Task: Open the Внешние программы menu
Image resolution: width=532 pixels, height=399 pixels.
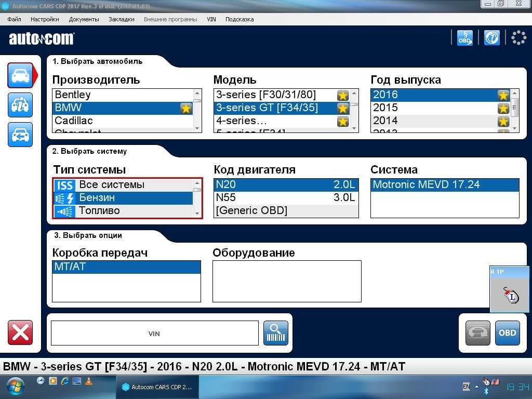Action: [x=170, y=19]
